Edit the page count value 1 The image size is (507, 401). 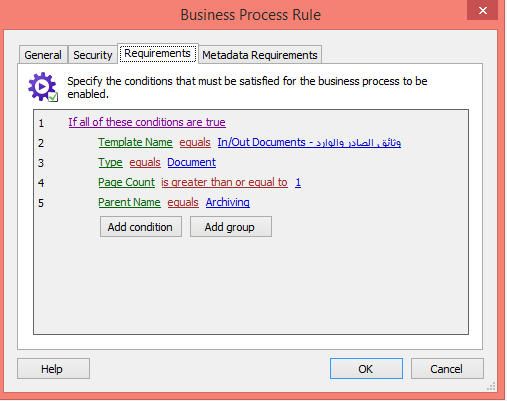coord(298,182)
